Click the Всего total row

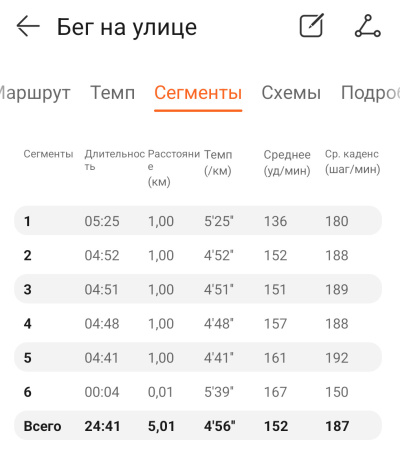pyautogui.click(x=198, y=426)
